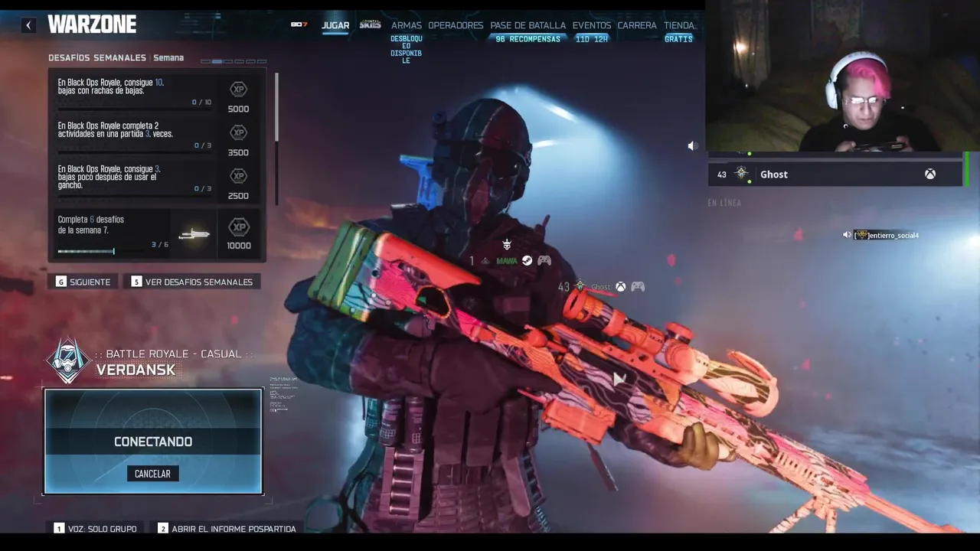Click the 5 key hint icon
The width and height of the screenshot is (980, 551).
[x=136, y=282]
